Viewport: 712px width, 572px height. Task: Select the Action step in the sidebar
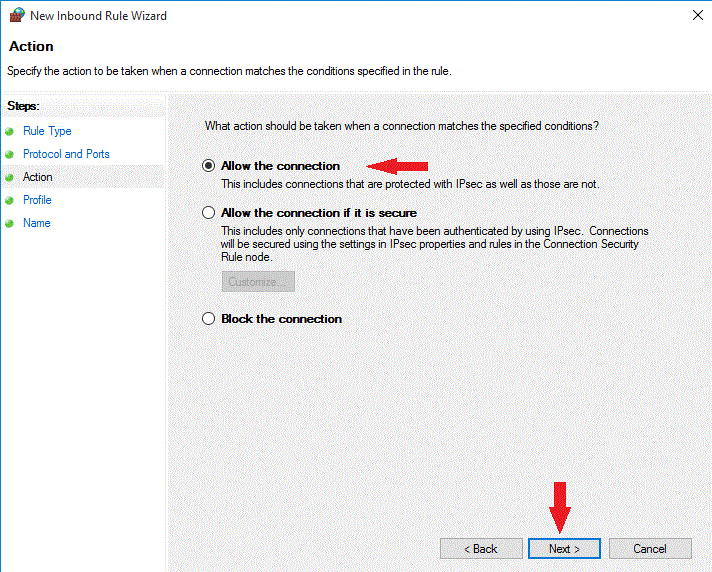38,177
